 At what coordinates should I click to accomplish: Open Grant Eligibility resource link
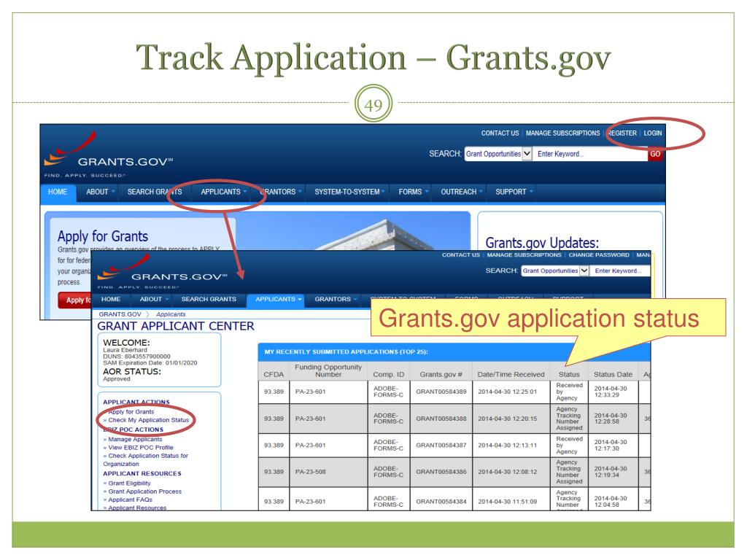[x=129, y=483]
